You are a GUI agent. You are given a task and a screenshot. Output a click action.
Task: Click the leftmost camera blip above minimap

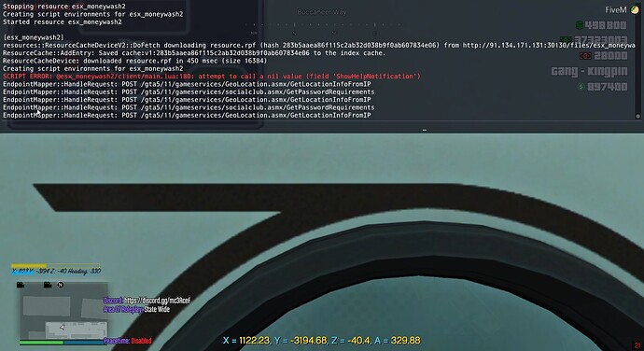coord(21,285)
